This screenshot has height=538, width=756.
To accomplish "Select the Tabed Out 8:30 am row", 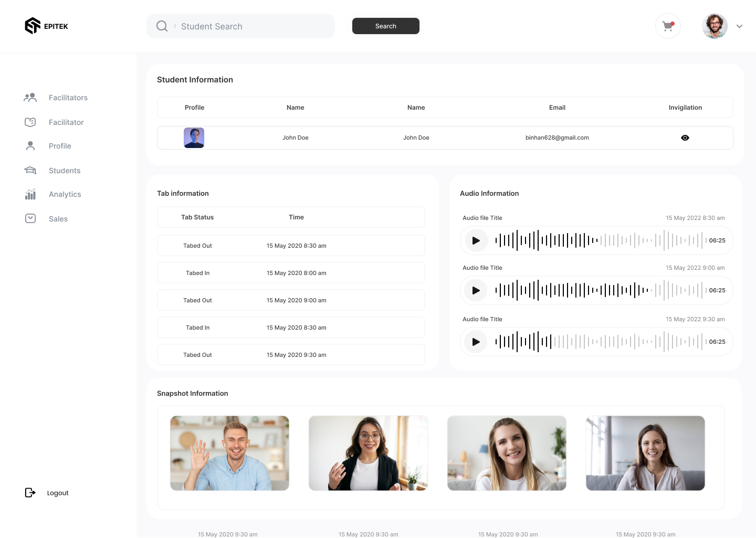I will click(x=291, y=246).
